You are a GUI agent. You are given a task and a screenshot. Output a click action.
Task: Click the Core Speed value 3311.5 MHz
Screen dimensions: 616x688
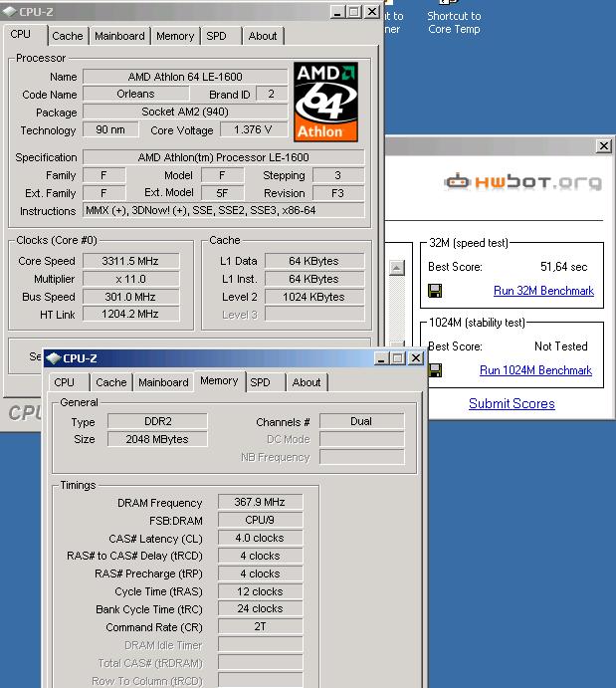pos(130,261)
